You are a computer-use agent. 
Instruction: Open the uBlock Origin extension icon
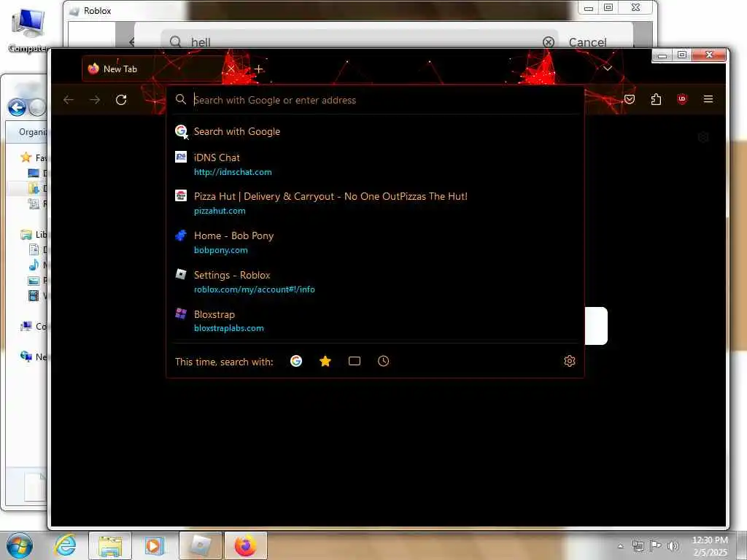[682, 99]
